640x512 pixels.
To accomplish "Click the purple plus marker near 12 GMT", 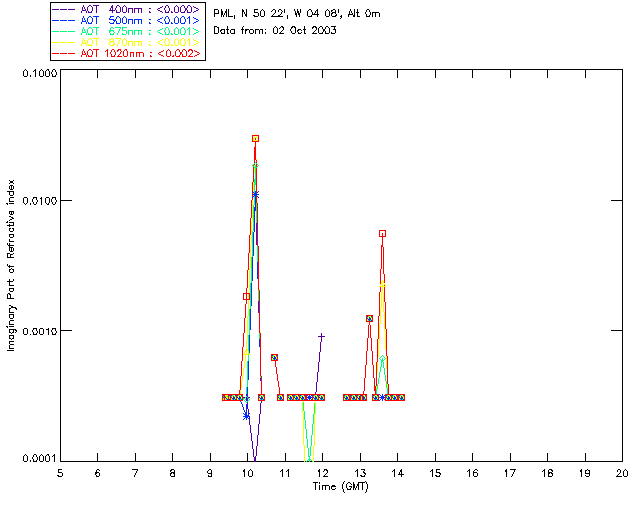I will (x=322, y=336).
